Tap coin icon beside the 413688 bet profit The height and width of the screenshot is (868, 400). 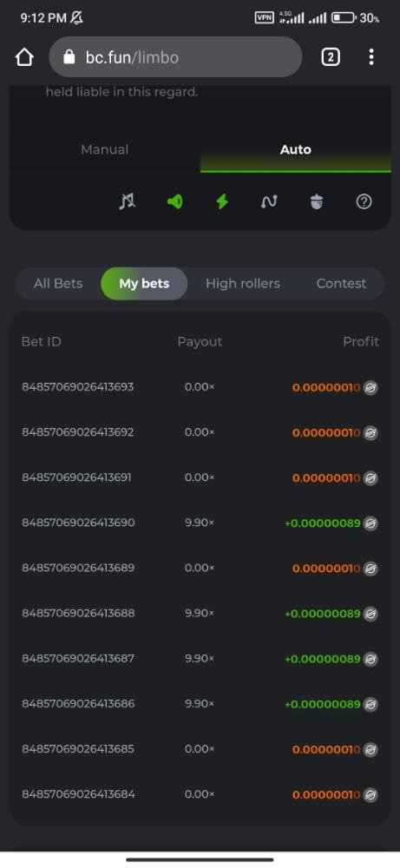pyautogui.click(x=370, y=614)
